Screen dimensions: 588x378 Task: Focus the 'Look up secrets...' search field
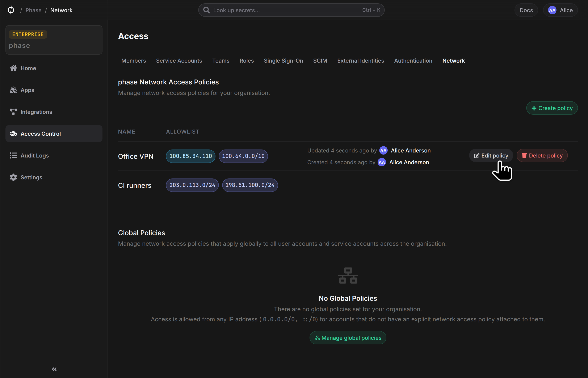click(291, 10)
